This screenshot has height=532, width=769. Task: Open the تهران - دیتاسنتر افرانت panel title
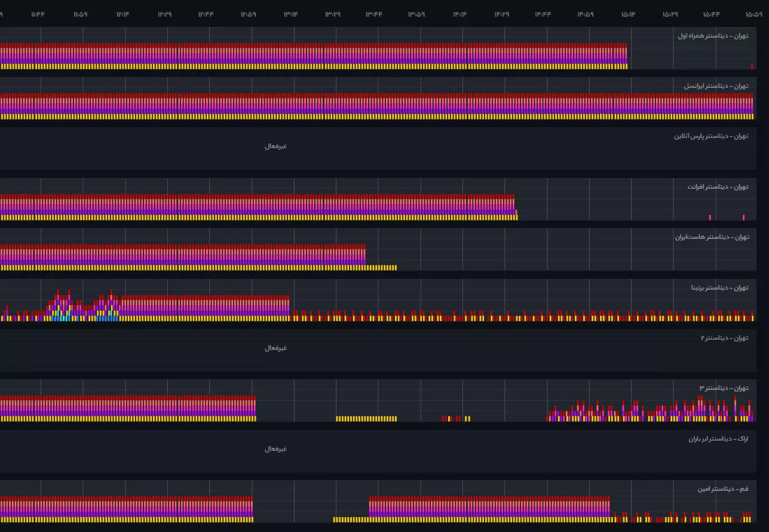click(x=718, y=187)
